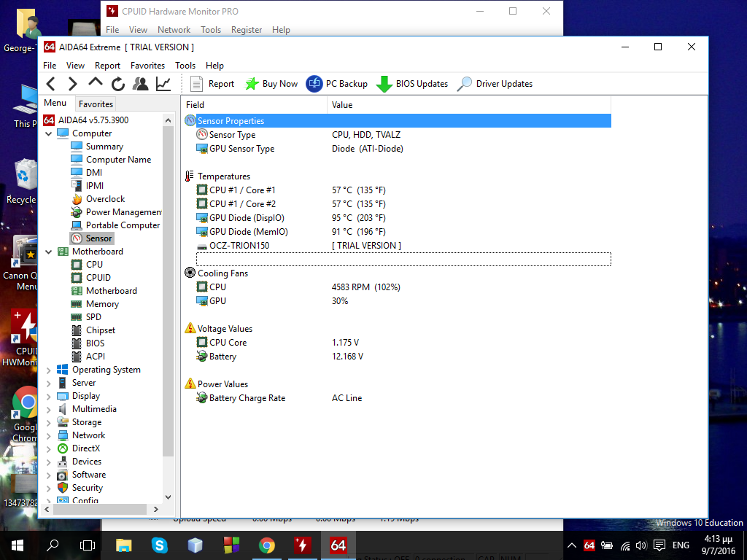Click the tree panel vertical scrollbar down arrow
Screen dimensions: 747x560
(169, 497)
